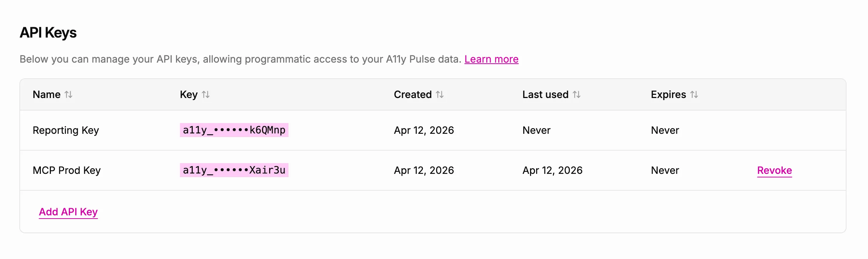The width and height of the screenshot is (868, 259).
Task: Click the Reporting Key name cell
Action: (66, 130)
